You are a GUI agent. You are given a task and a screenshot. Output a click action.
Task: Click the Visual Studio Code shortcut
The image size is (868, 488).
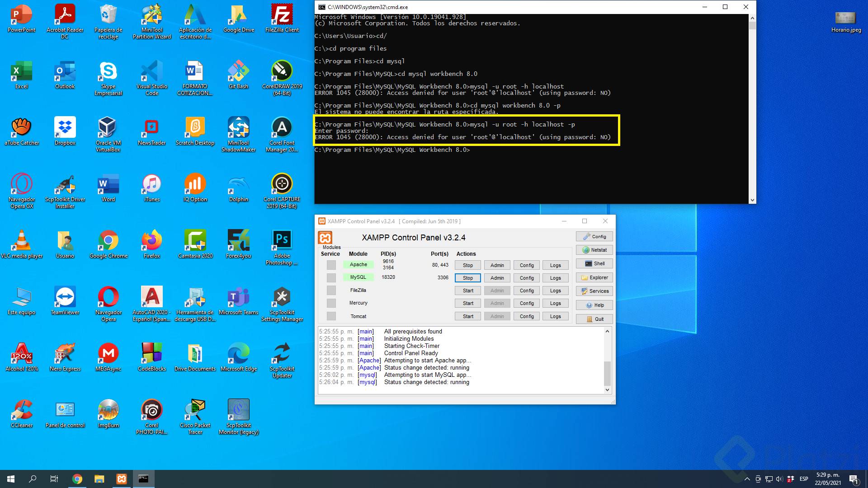pyautogui.click(x=151, y=78)
